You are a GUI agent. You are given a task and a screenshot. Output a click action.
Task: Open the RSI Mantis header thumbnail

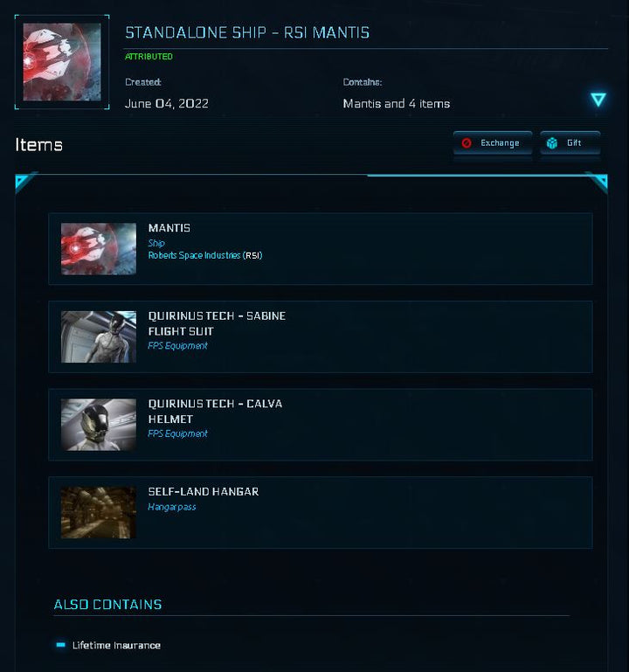(62, 62)
